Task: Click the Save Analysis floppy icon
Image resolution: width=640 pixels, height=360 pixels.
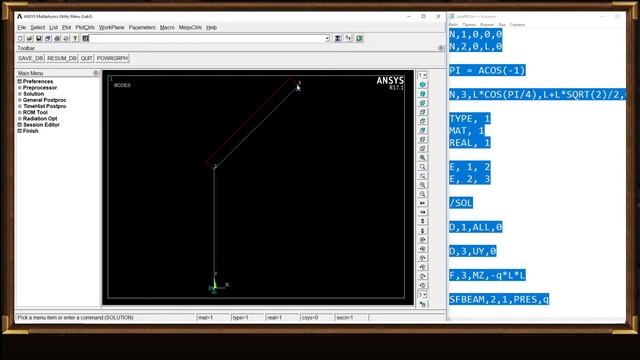Action: point(39,38)
